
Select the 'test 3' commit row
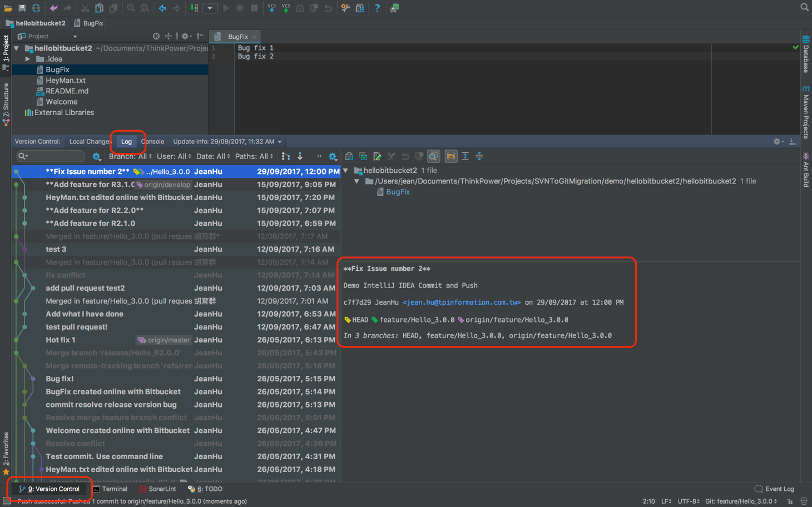tap(176, 249)
